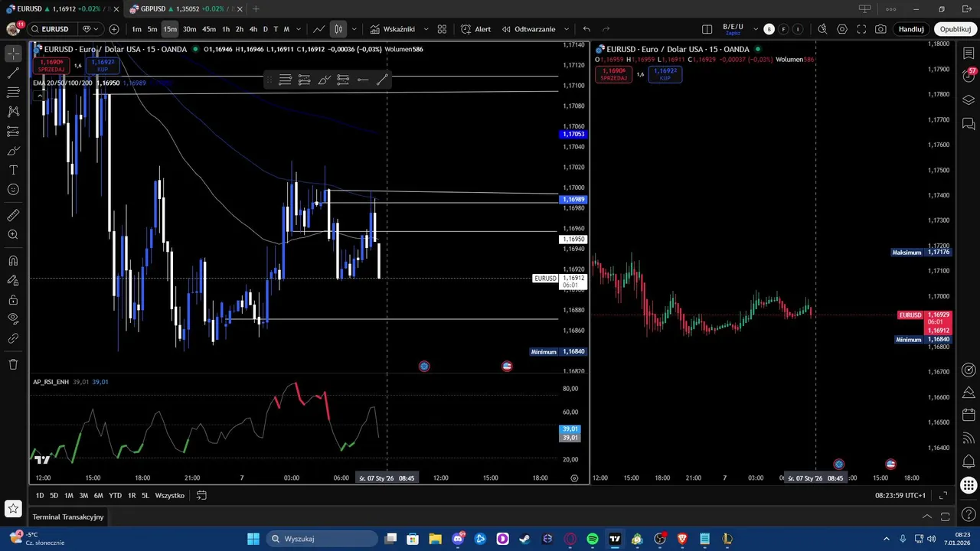Open the indicator templates grid icon
Image resolution: width=980 pixels, height=551 pixels.
pyautogui.click(x=442, y=29)
